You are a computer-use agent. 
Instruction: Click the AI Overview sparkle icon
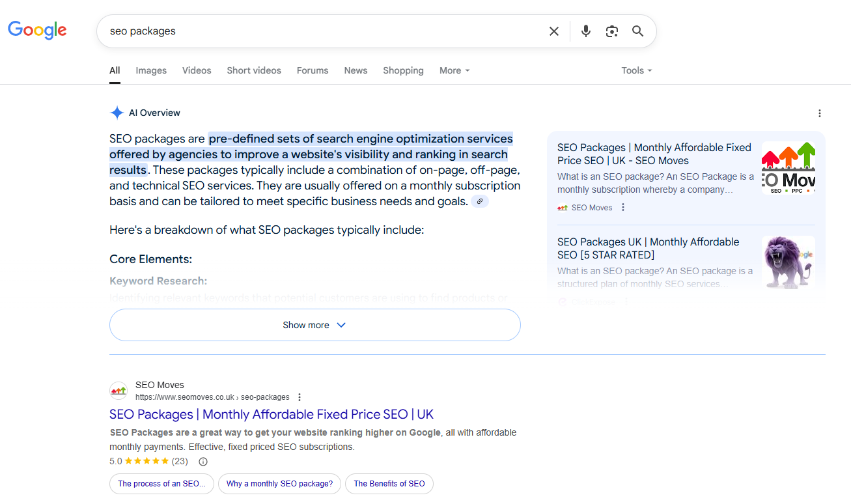tap(117, 113)
